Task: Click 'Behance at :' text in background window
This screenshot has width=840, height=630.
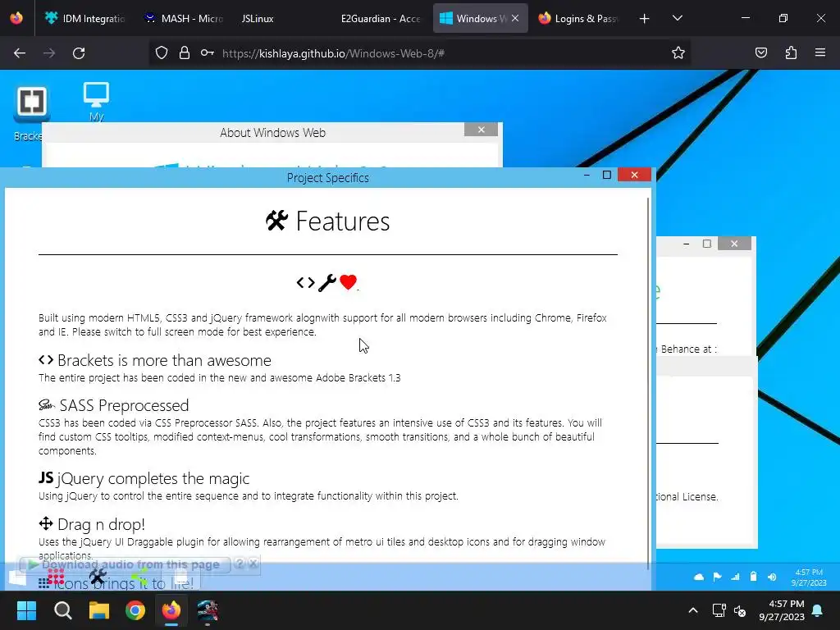Action: tap(688, 349)
